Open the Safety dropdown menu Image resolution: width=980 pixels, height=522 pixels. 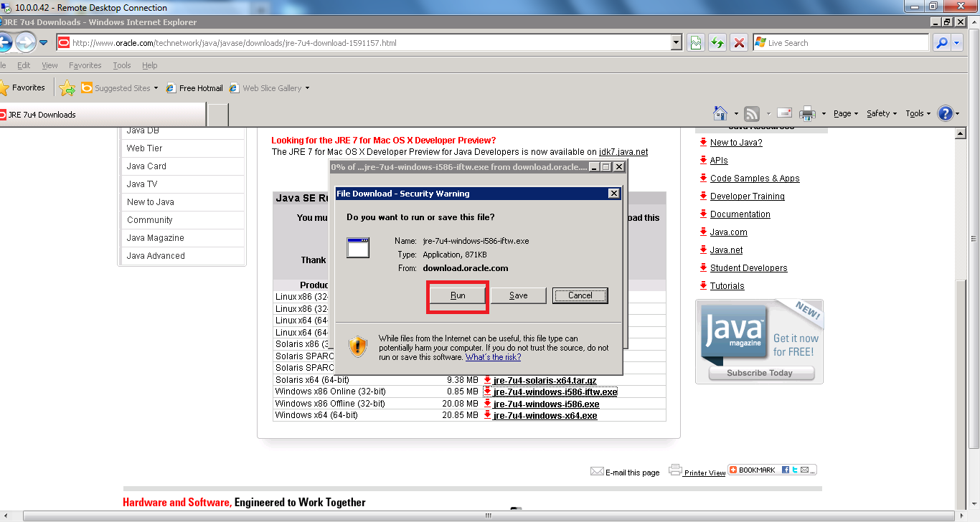(882, 113)
